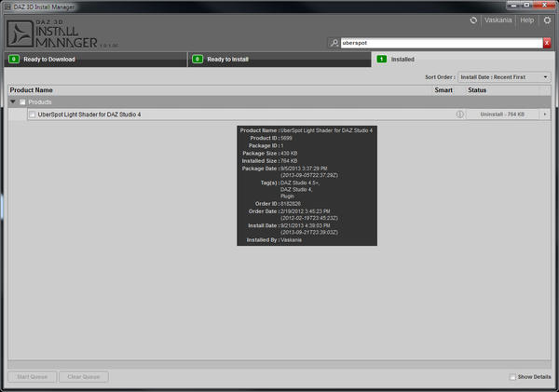Viewport: 559px width, 392px height.
Task: Open the Sort Order dropdown
Action: (x=504, y=77)
